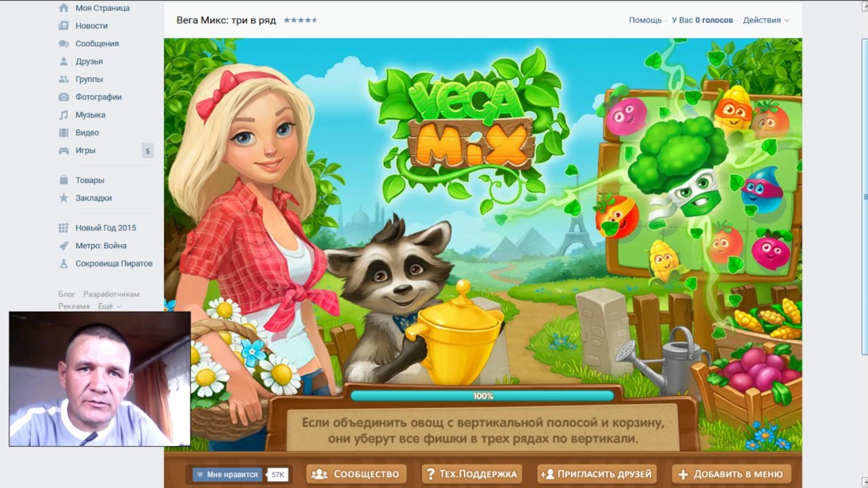Click the 57K likes counter
868x488 pixels.
click(277, 474)
